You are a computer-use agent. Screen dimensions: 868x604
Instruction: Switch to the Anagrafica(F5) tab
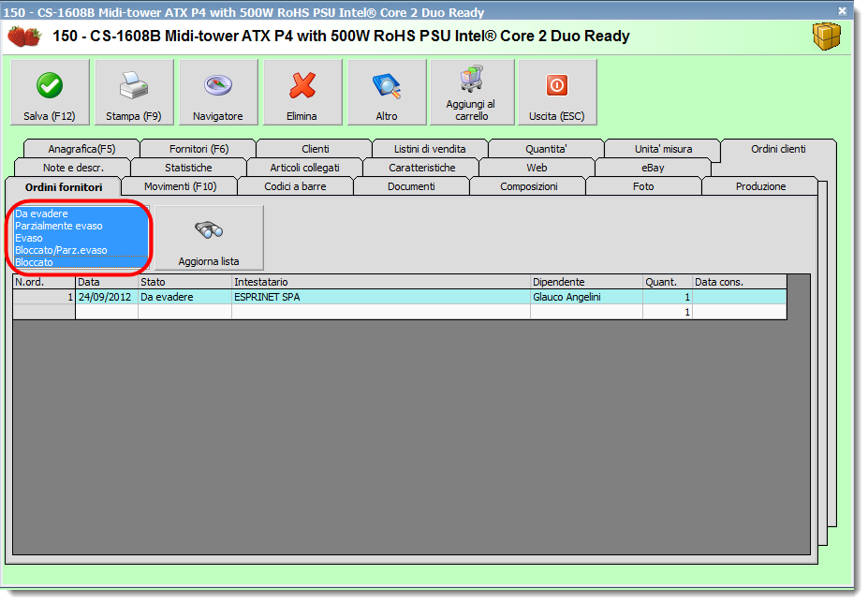point(81,149)
